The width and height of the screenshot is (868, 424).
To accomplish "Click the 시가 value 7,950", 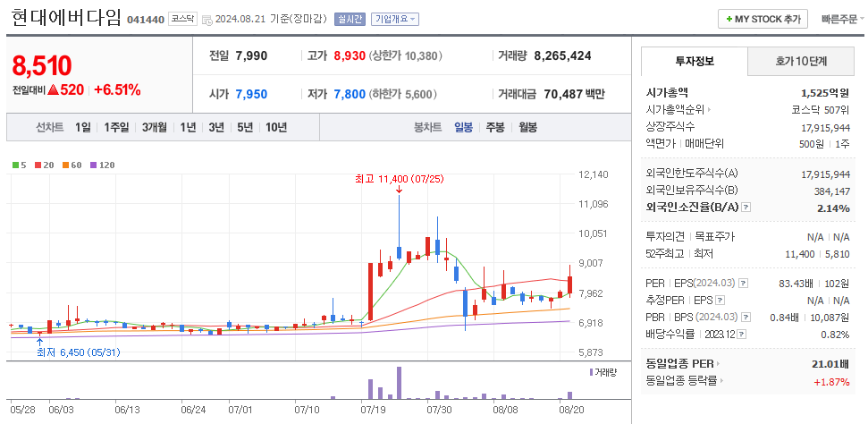I will pyautogui.click(x=251, y=94).
